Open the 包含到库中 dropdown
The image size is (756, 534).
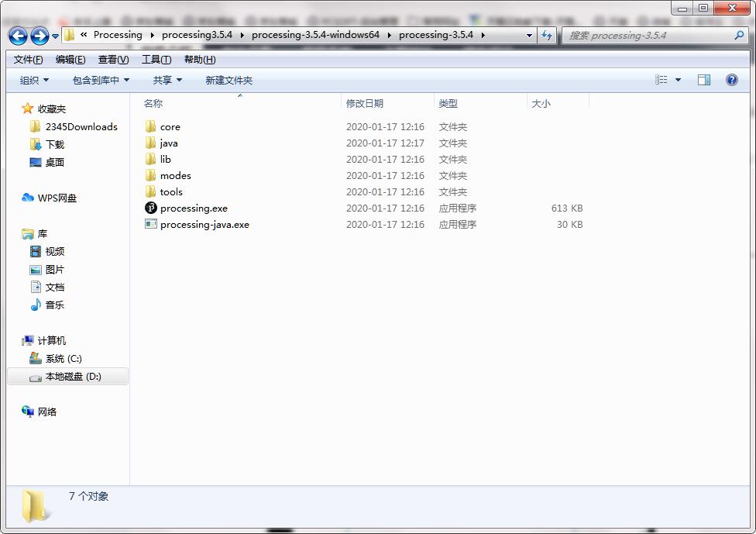(101, 80)
